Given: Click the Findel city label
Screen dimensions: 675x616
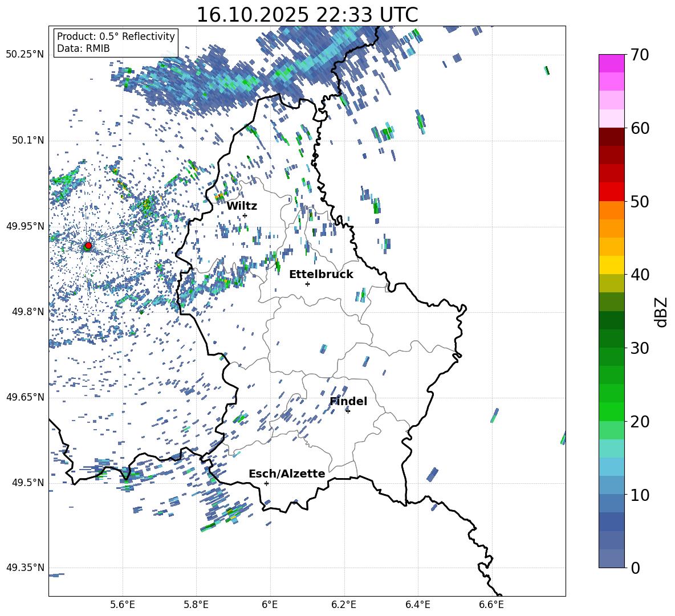Looking at the screenshot, I should pyautogui.click(x=348, y=401).
